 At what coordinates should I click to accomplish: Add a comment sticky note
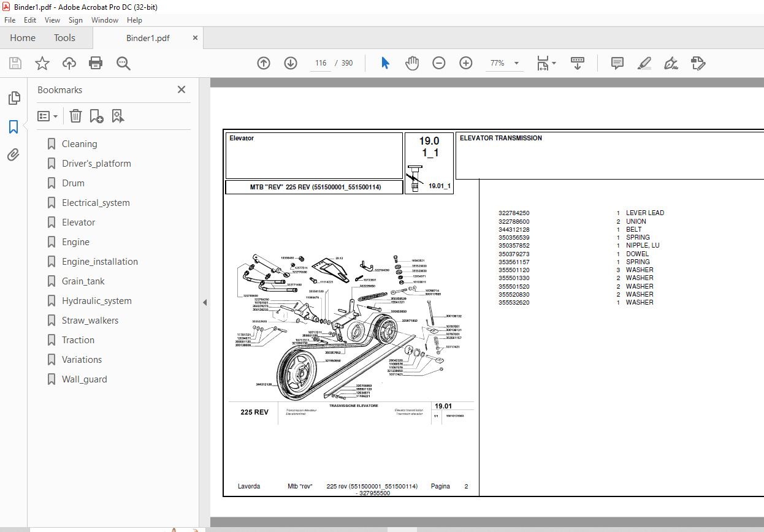[x=617, y=63]
